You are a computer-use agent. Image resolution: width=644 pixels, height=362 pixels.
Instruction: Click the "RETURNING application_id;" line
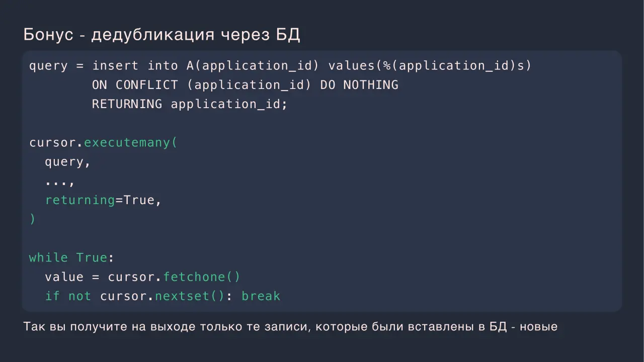[190, 104]
